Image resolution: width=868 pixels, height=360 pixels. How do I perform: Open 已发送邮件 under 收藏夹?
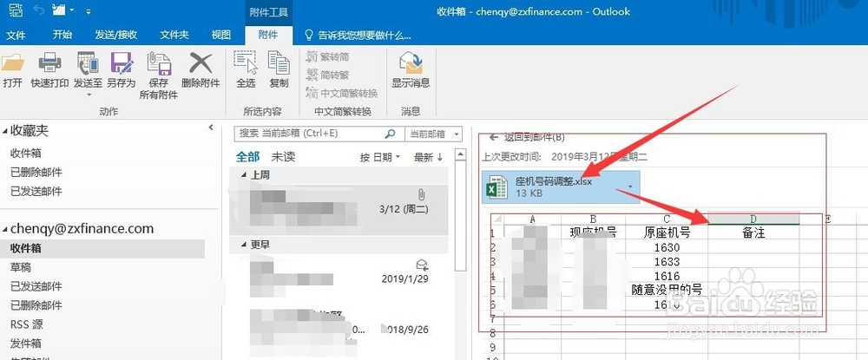click(36, 192)
